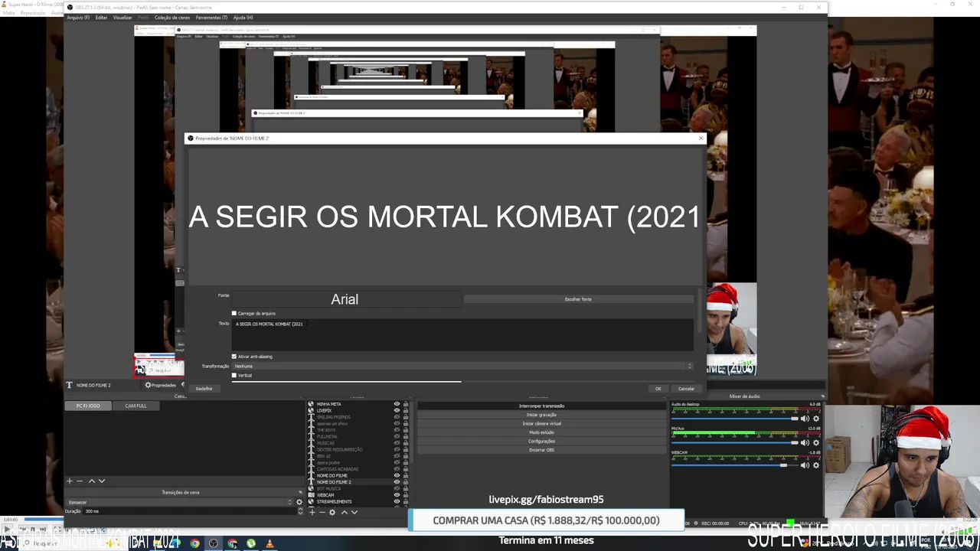Add a source with the plus icon
980x551 pixels.
312,512
